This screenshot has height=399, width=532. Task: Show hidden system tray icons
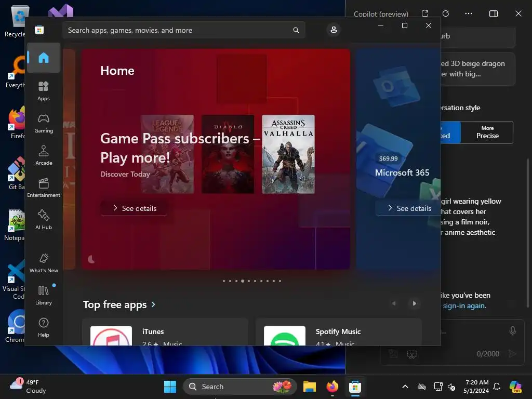coord(405,387)
